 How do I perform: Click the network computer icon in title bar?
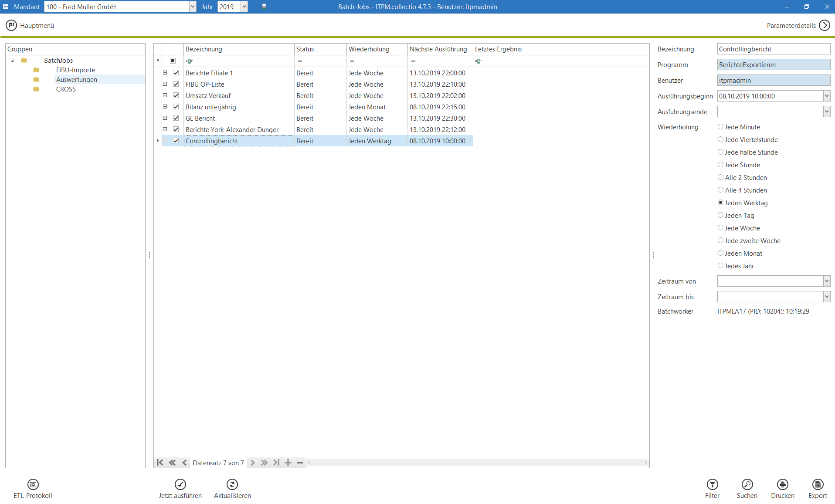click(x=264, y=7)
